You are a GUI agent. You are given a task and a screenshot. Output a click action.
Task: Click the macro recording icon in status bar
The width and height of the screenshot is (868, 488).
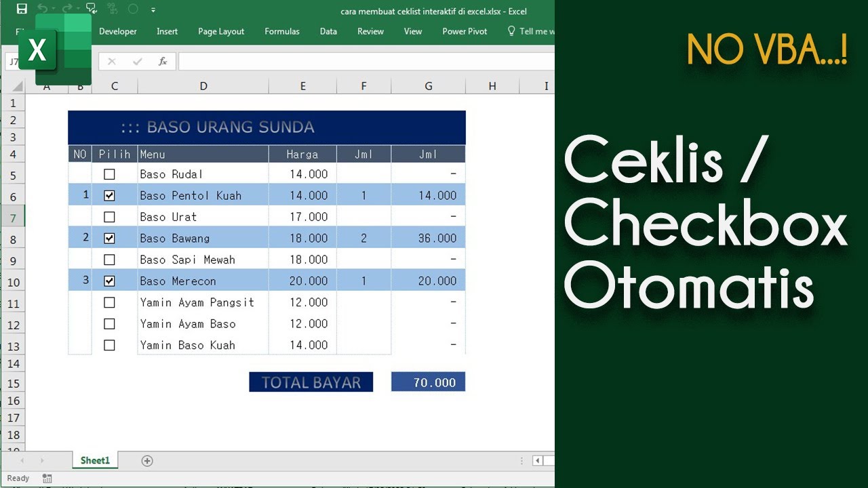[47, 478]
